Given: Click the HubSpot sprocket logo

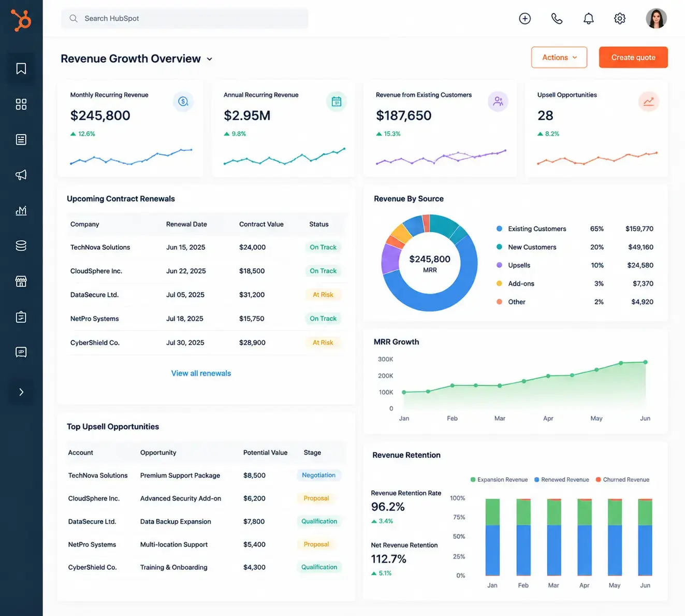Looking at the screenshot, I should (21, 21).
